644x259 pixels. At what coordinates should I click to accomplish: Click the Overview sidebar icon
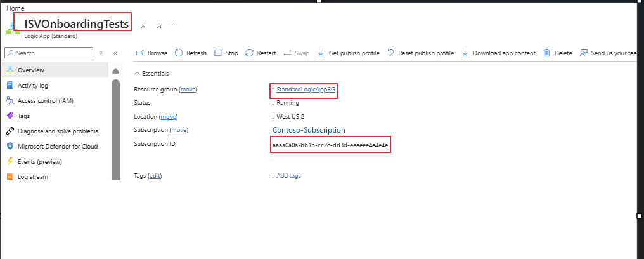click(x=10, y=70)
